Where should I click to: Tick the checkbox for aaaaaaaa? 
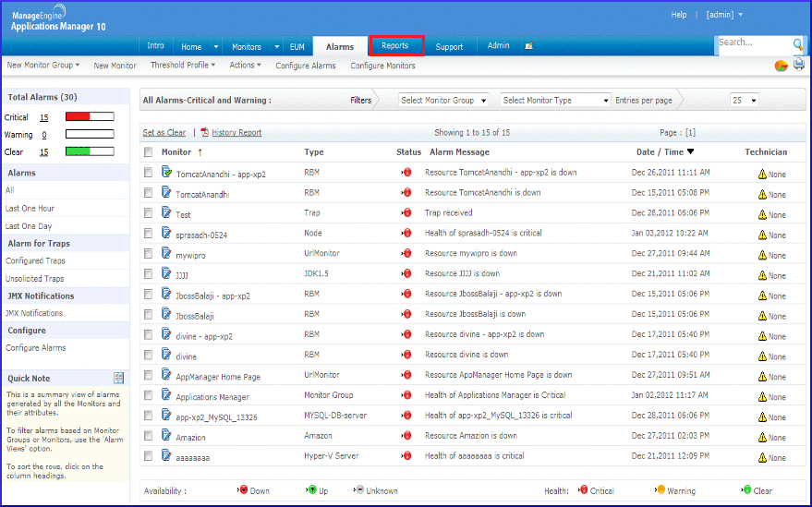pyautogui.click(x=148, y=455)
